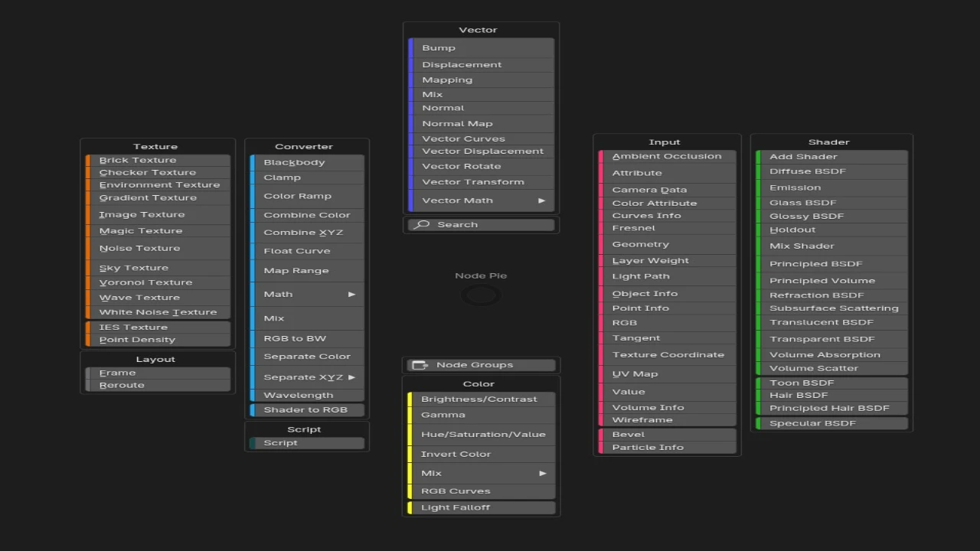
Task: Click the Image Texture entry
Action: (142, 215)
